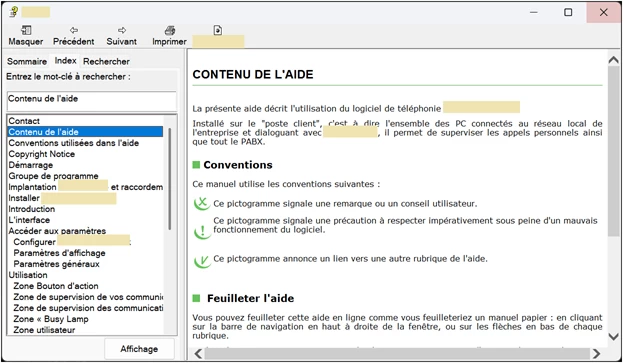The image size is (623, 363).
Task: Click the Masquer hide-pane toolbar icon
Action: 26,30
